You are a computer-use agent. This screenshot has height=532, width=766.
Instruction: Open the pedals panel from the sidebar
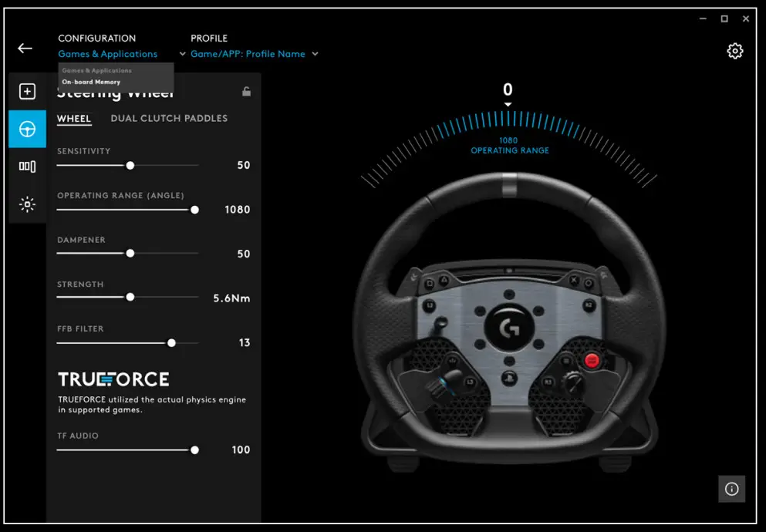click(x=27, y=167)
